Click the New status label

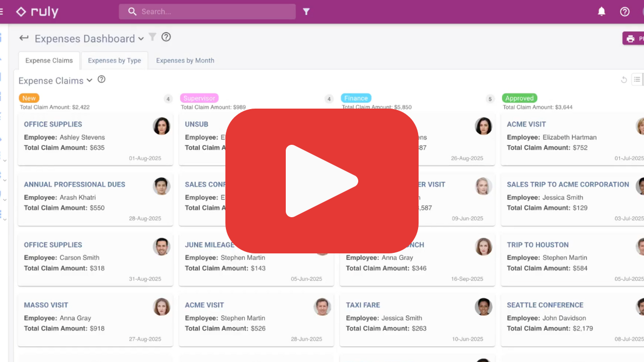(x=29, y=98)
